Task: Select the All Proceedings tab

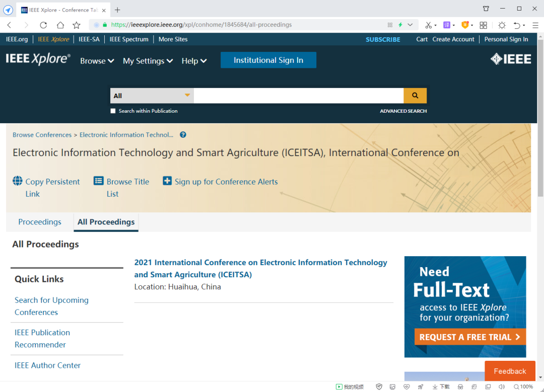Action: pos(106,222)
